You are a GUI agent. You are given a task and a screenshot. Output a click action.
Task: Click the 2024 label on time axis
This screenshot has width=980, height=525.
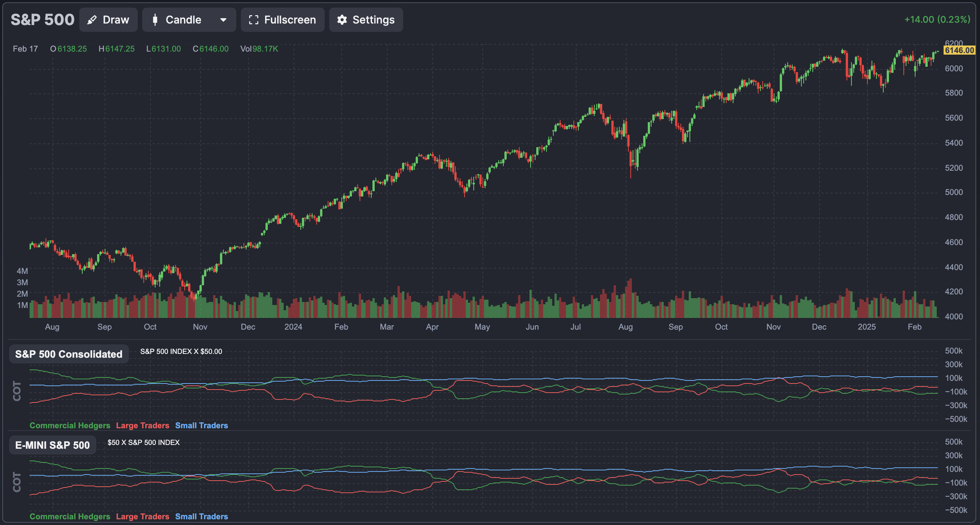293,327
